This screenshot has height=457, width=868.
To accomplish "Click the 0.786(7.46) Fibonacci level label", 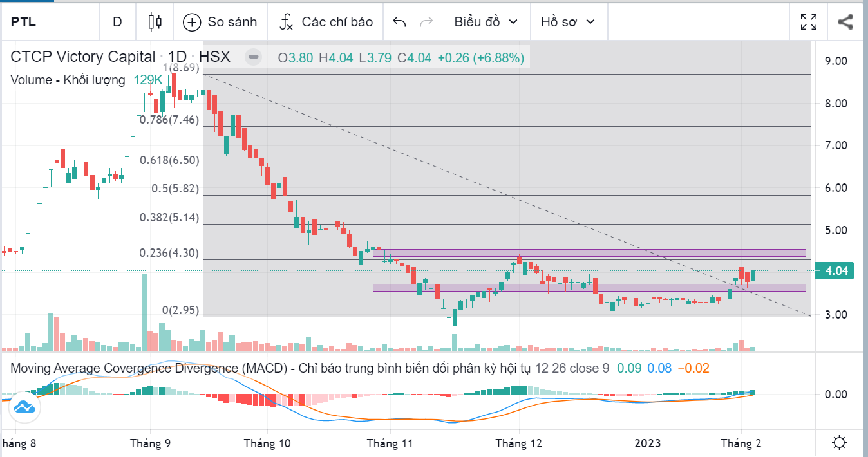I will (169, 119).
